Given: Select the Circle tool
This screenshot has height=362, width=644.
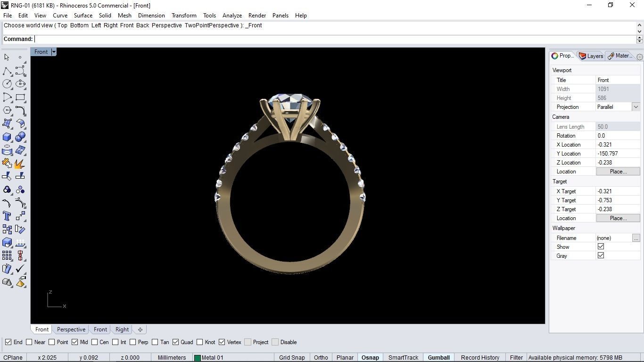Looking at the screenshot, I should pyautogui.click(x=7, y=84).
